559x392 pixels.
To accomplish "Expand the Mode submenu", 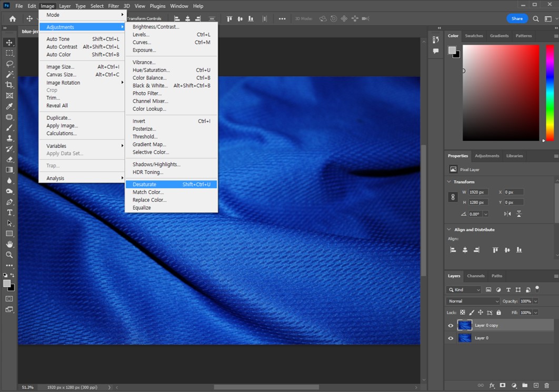I will tap(82, 15).
